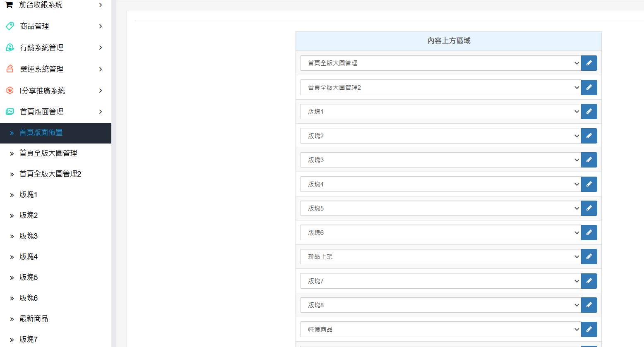Open 版塊4 from the sidebar submenu
This screenshot has height=347, width=644.
pos(55,257)
